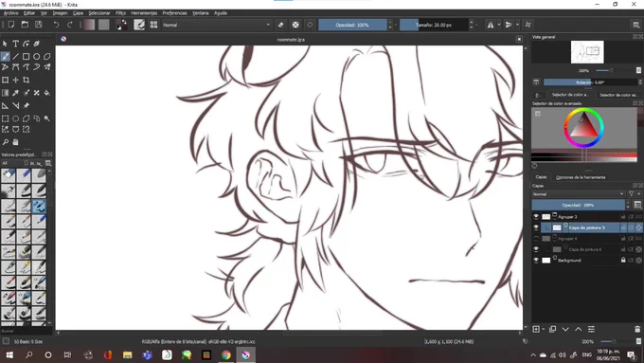Image resolution: width=644 pixels, height=363 pixels.
Task: Select the Reference Images pin tool
Action: tap(26, 105)
